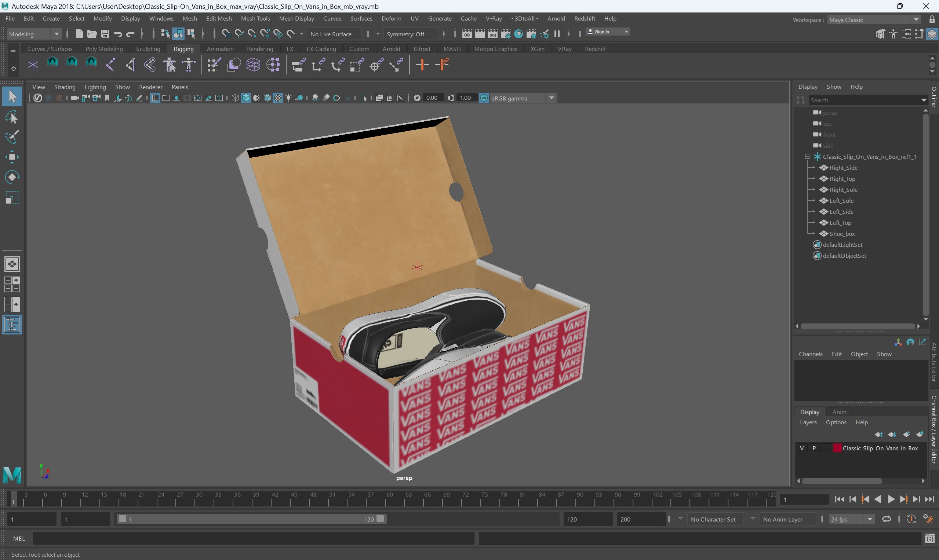Switch to the Poly Modeling shelf tab
This screenshot has height=560, width=939.
(104, 49)
